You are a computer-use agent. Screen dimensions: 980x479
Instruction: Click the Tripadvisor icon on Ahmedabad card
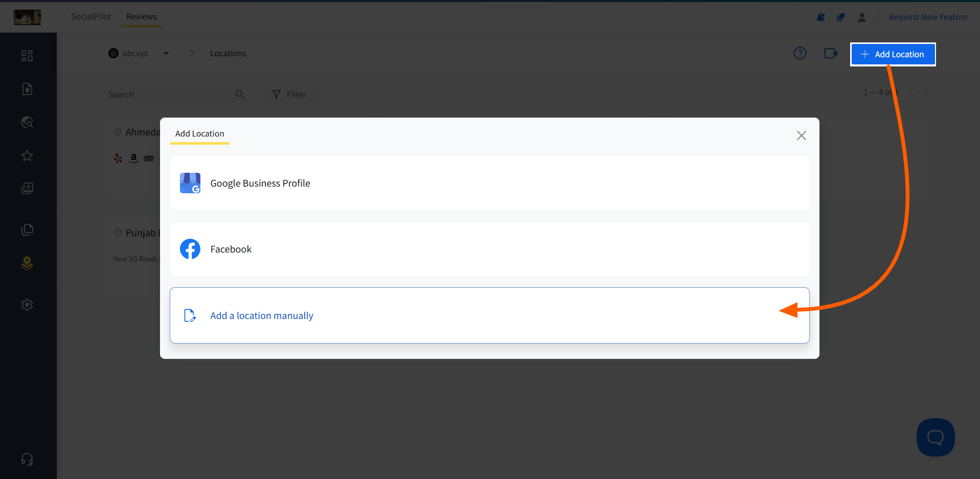pyautogui.click(x=149, y=158)
